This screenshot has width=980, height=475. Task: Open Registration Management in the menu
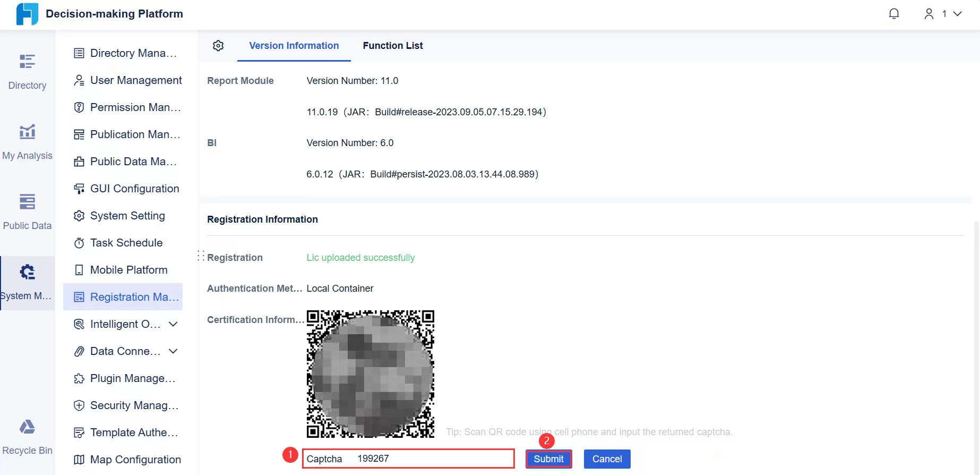click(123, 297)
